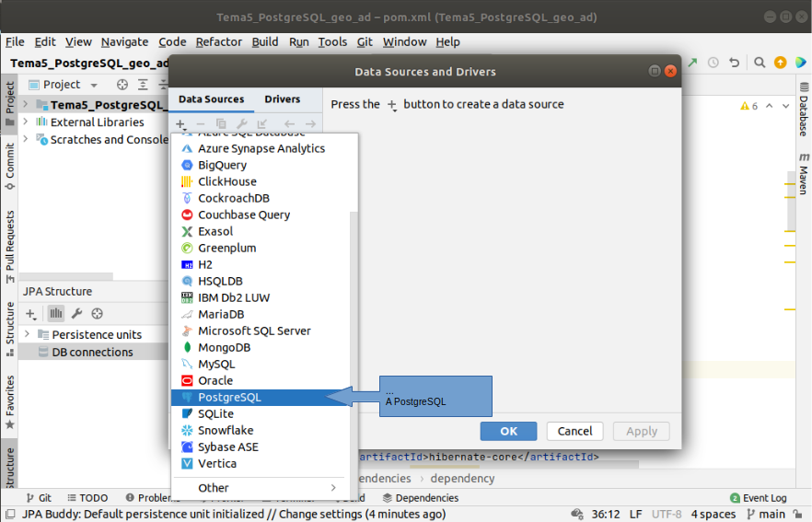Choose Microsoft SQL Server in the list
This screenshot has height=522, width=812.
(261, 331)
